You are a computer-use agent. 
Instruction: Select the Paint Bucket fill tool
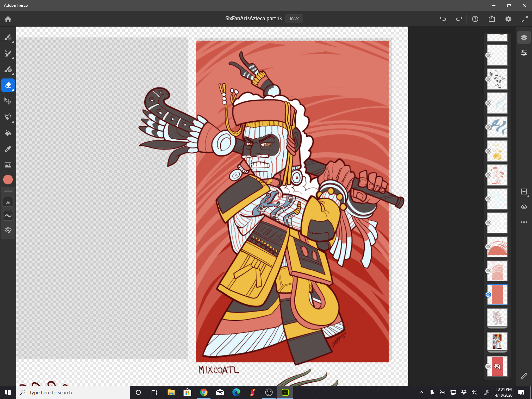coord(8,133)
